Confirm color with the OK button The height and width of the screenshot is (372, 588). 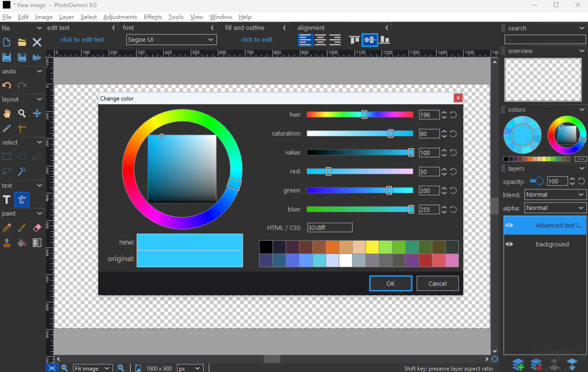(x=390, y=283)
